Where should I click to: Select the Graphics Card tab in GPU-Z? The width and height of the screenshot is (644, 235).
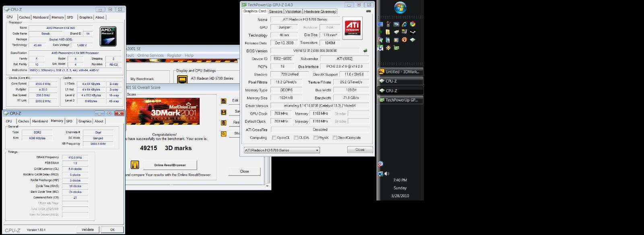[x=255, y=11]
